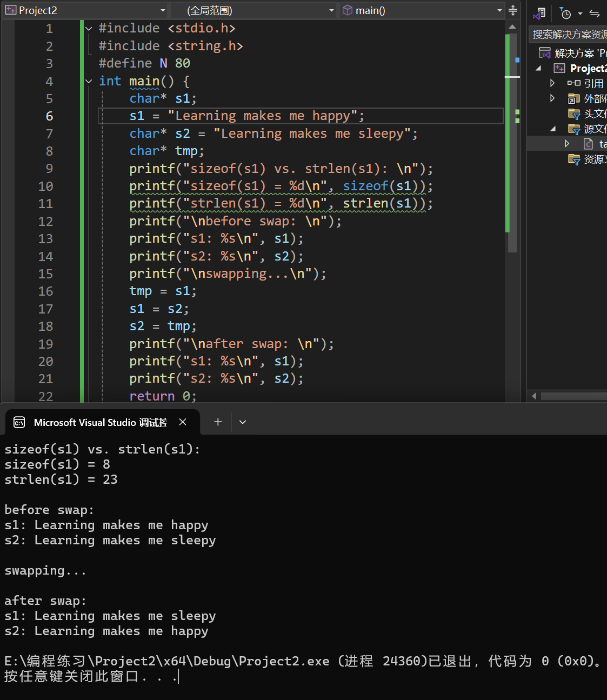607x700 pixels.
Task: Open the terminal profiles dropdown chevron
Action: [243, 422]
